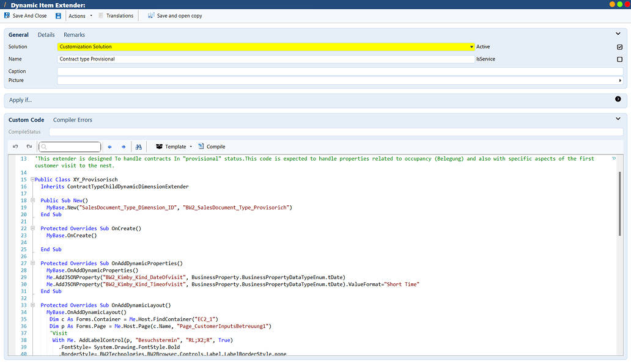The width and height of the screenshot is (631, 364).
Task: Switch to the Custom Code tab
Action: tap(26, 120)
